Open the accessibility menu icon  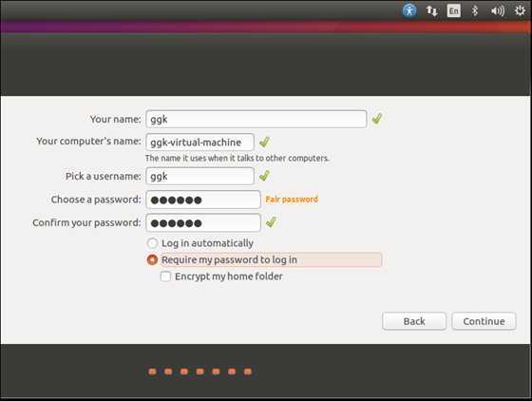pos(409,10)
